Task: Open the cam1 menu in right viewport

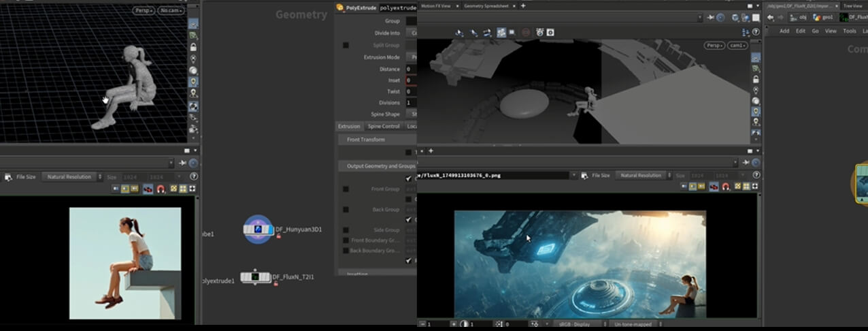Action: click(737, 46)
